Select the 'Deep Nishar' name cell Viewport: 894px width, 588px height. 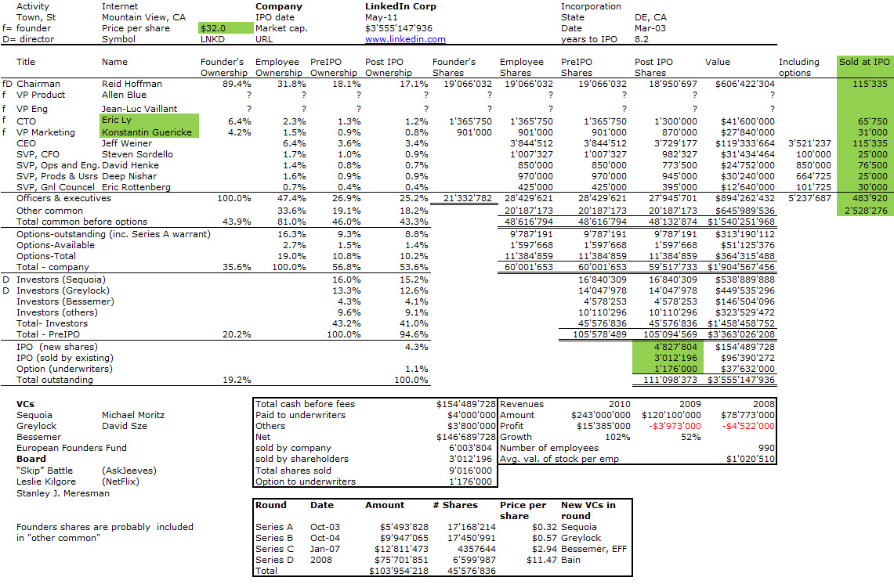point(128,176)
